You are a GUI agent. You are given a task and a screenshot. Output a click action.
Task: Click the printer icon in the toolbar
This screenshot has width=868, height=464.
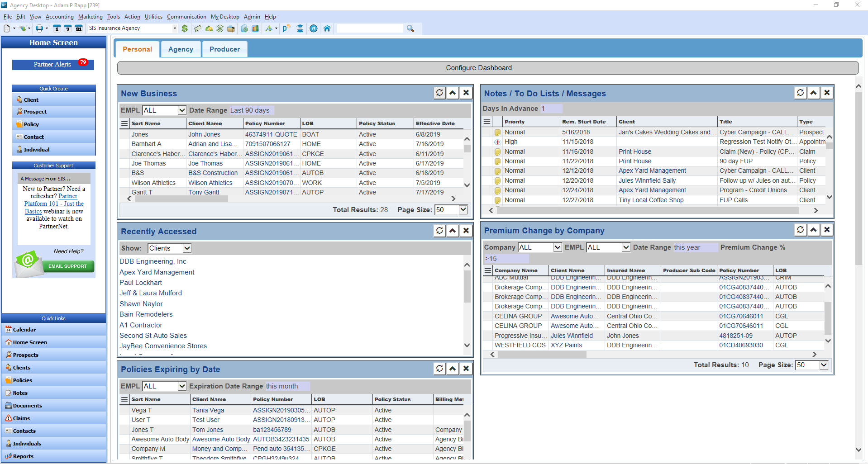(38, 28)
